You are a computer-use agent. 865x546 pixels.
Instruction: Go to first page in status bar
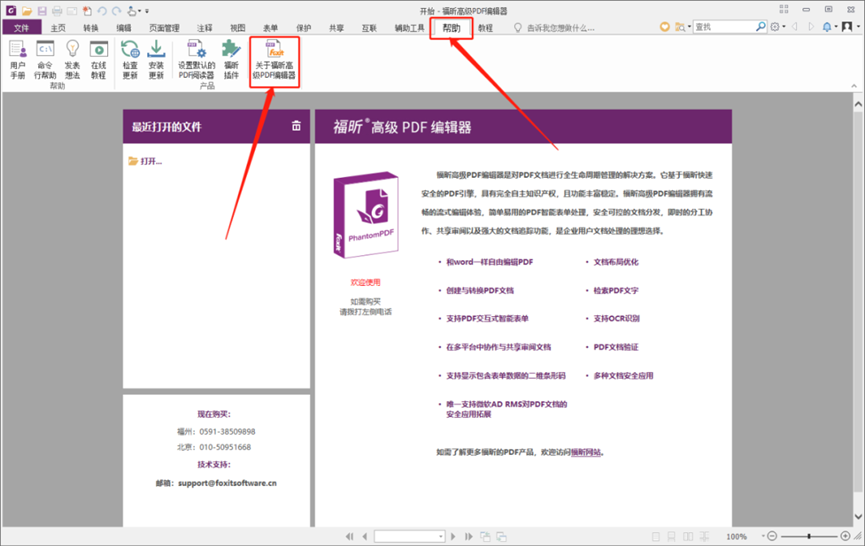click(349, 536)
